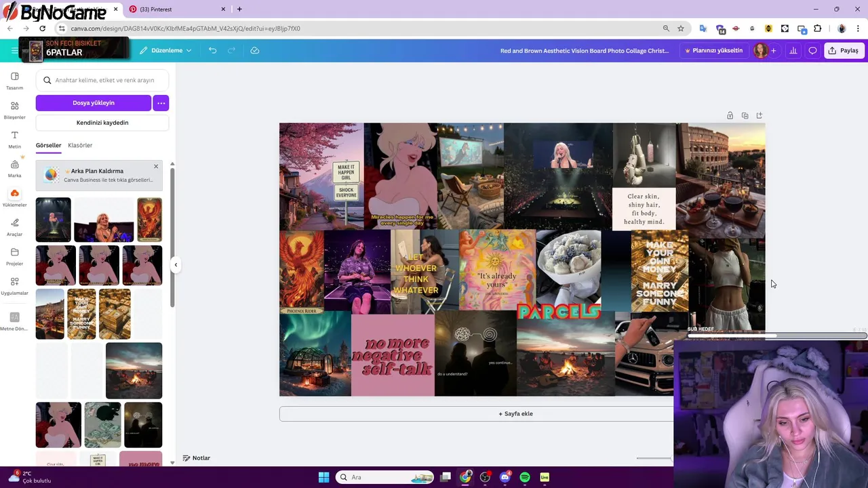Switch to the Pinterest browser tab
This screenshot has width=868, height=488.
pos(177,9)
